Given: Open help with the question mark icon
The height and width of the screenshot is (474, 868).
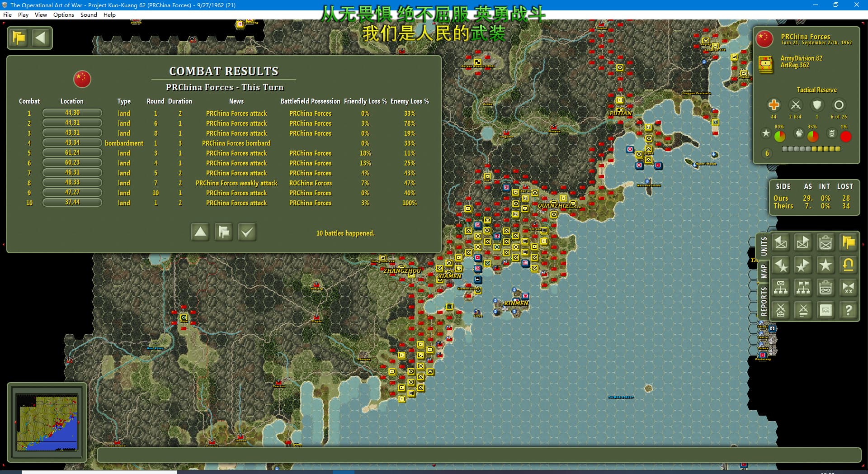Looking at the screenshot, I should [849, 310].
